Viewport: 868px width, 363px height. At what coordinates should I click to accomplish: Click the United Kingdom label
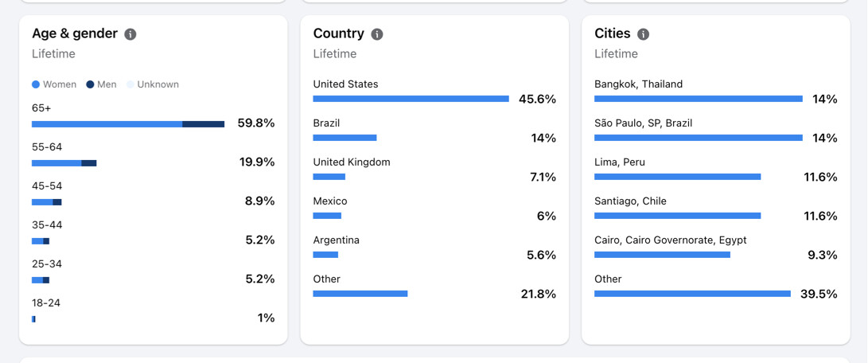[352, 162]
